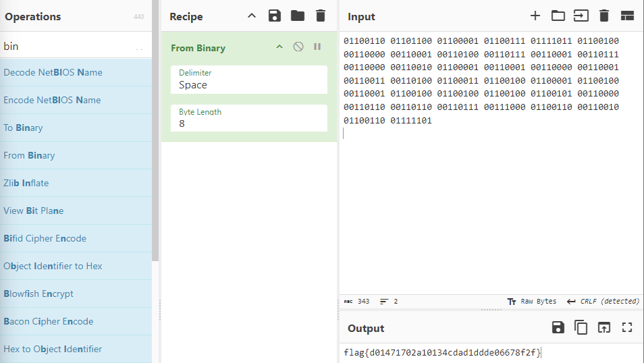Save output to file
This screenshot has width=644, height=363.
pos(558,327)
